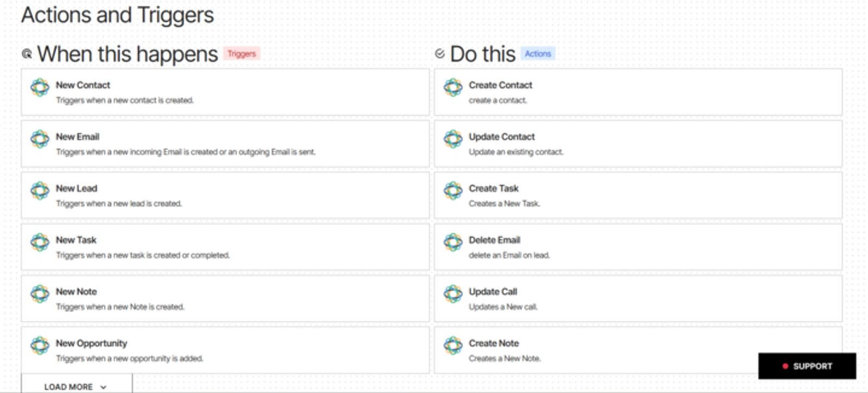Screen dimensions: 868x393
Task: Open the New Task trigger title
Action: tap(76, 240)
